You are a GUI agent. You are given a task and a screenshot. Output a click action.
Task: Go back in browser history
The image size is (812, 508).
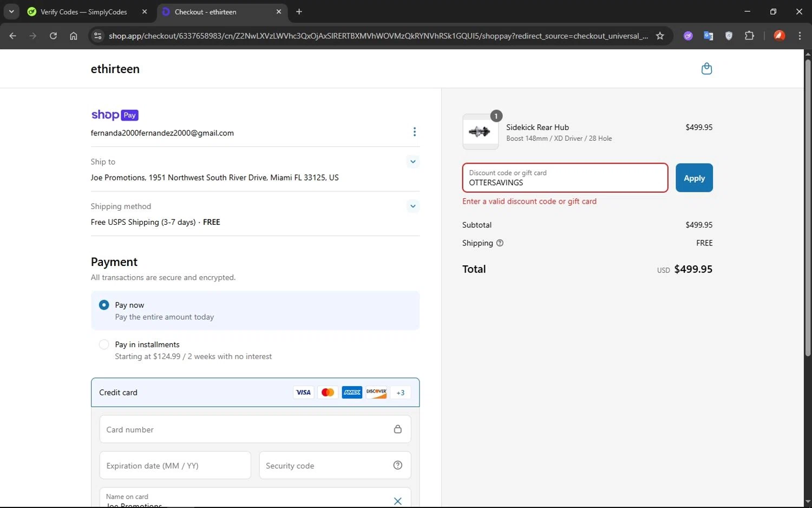pyautogui.click(x=12, y=36)
